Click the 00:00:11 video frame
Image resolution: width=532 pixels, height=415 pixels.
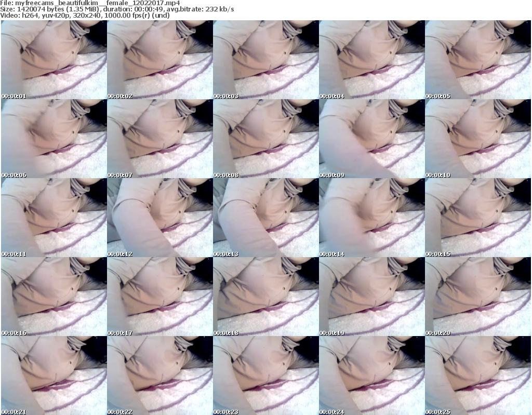point(54,218)
